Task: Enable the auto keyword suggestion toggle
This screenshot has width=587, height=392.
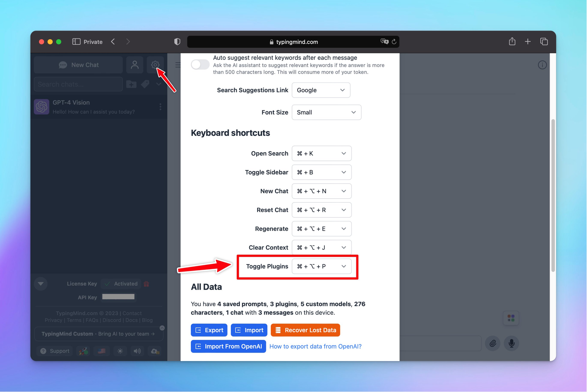Action: pyautogui.click(x=199, y=65)
